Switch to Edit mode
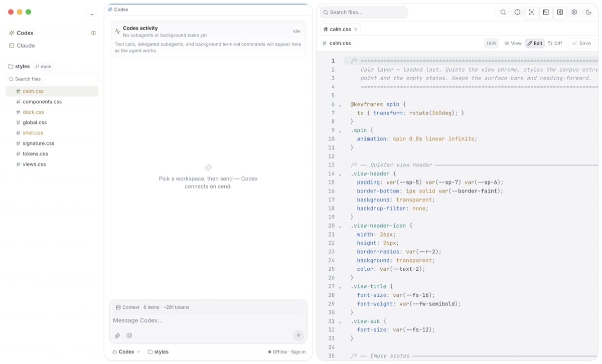 point(535,43)
